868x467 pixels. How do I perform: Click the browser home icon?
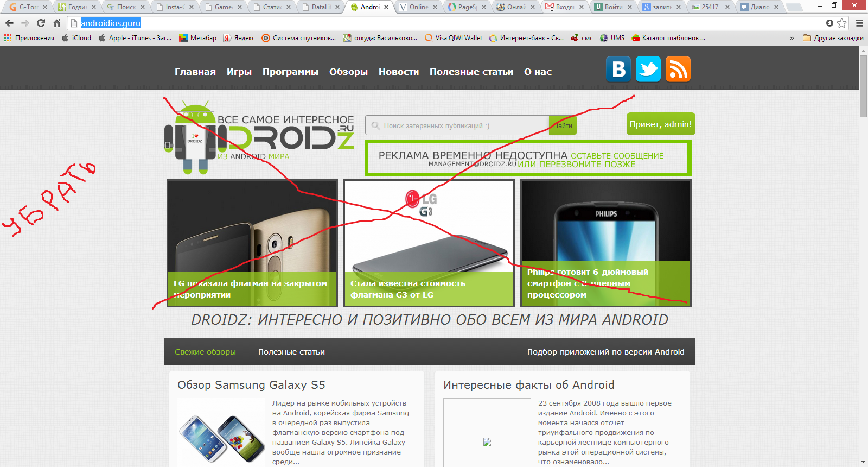coord(56,23)
